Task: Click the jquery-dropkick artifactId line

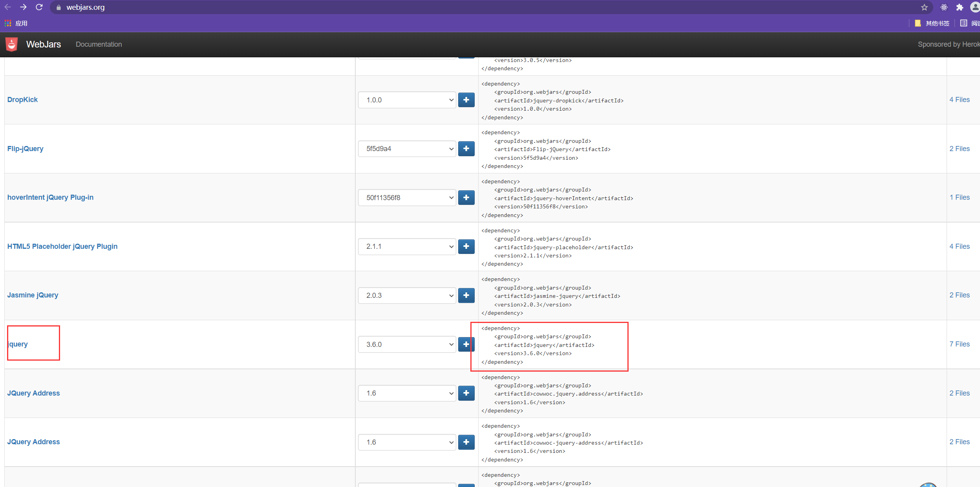Action: pyautogui.click(x=559, y=100)
